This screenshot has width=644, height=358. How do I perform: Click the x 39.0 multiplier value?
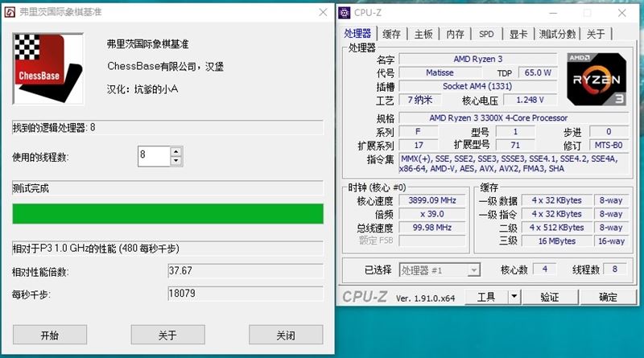(x=432, y=214)
